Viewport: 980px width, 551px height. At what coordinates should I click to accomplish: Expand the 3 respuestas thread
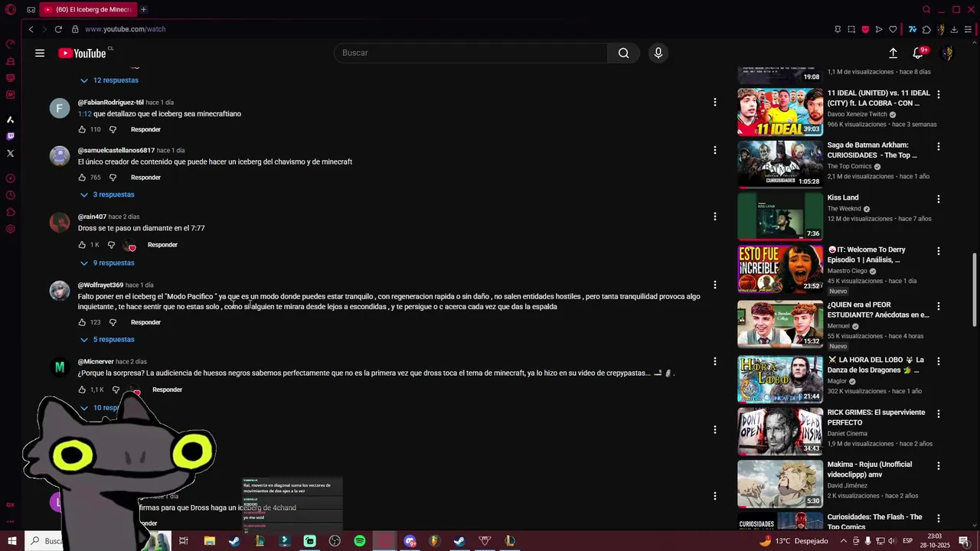pyautogui.click(x=107, y=194)
